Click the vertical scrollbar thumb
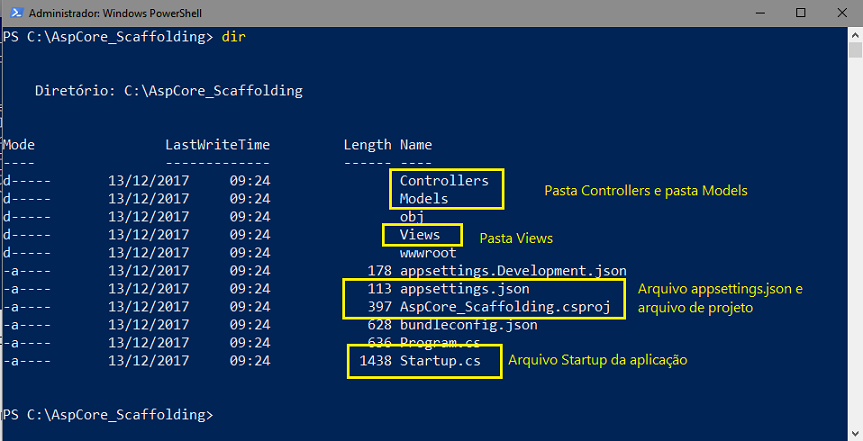The image size is (863, 441). tap(855, 50)
